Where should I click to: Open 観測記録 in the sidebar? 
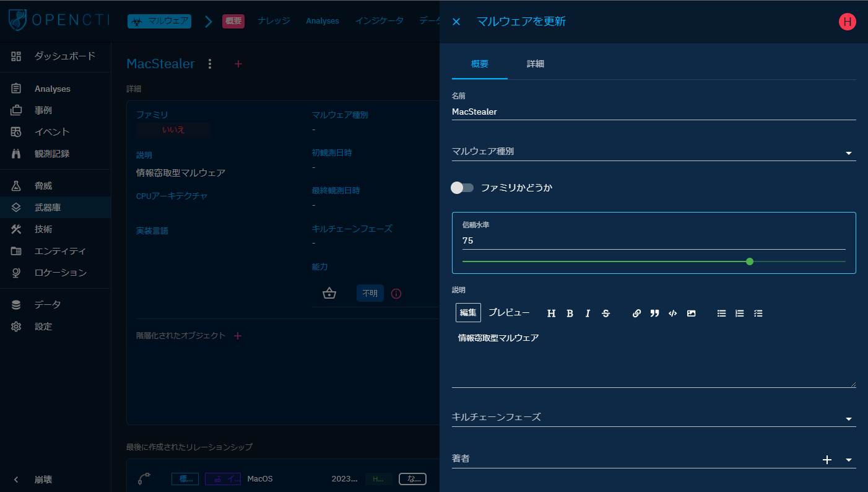56,154
